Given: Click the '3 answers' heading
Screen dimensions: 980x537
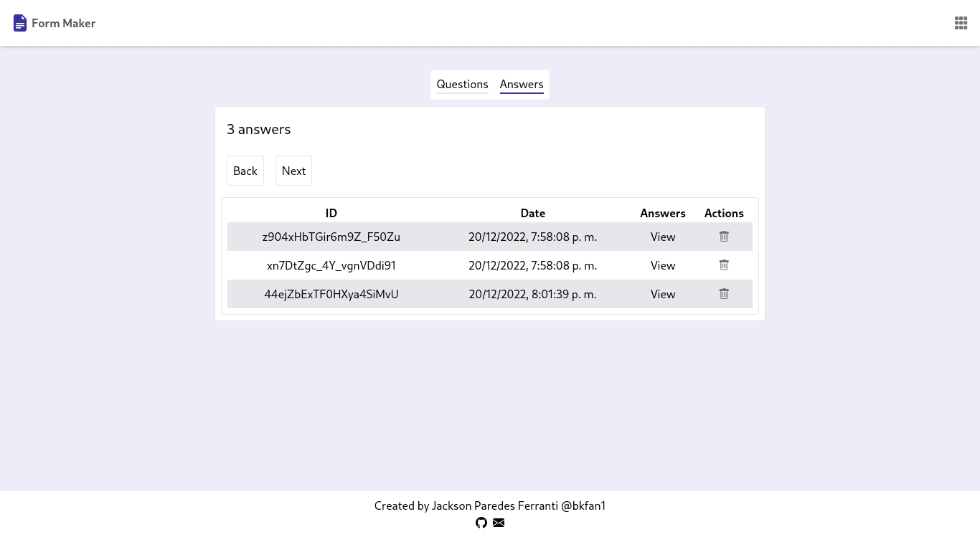Looking at the screenshot, I should (x=259, y=130).
